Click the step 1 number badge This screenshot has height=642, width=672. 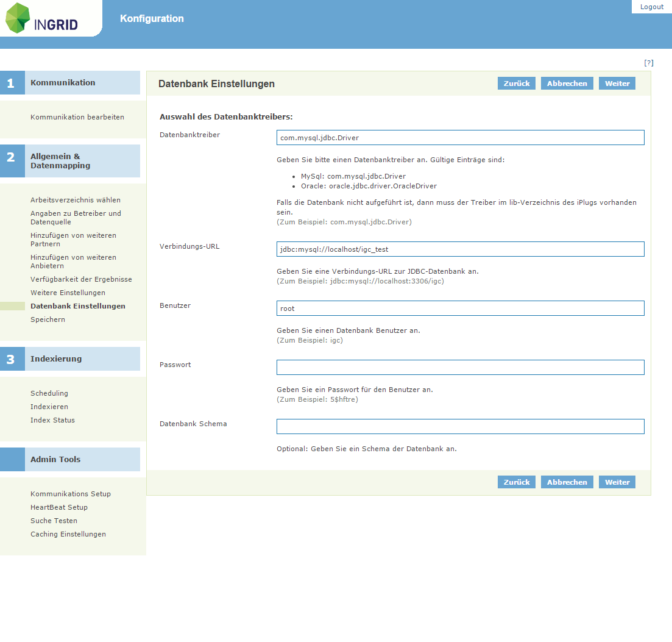click(x=12, y=82)
